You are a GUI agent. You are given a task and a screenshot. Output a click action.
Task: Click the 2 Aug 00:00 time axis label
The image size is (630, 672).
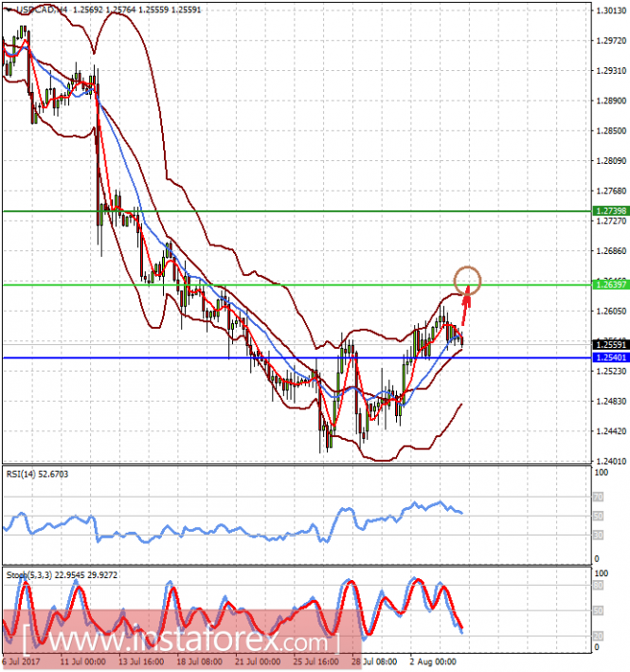(x=432, y=662)
